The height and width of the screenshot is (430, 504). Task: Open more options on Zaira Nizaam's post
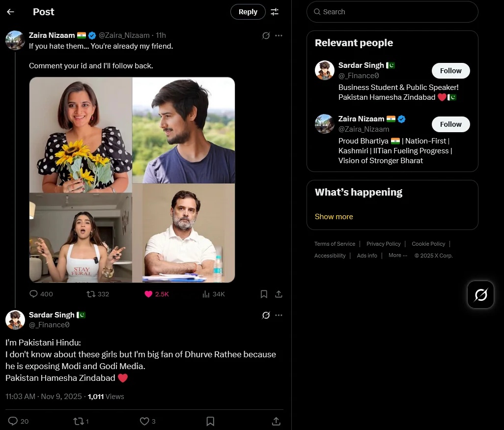[279, 35]
